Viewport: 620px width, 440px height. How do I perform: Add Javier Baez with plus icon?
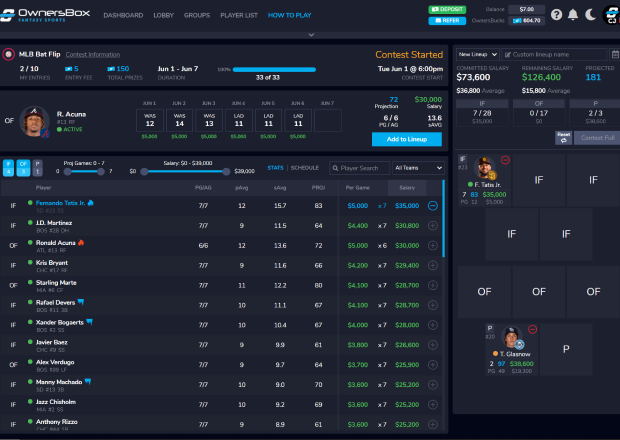pyautogui.click(x=433, y=345)
